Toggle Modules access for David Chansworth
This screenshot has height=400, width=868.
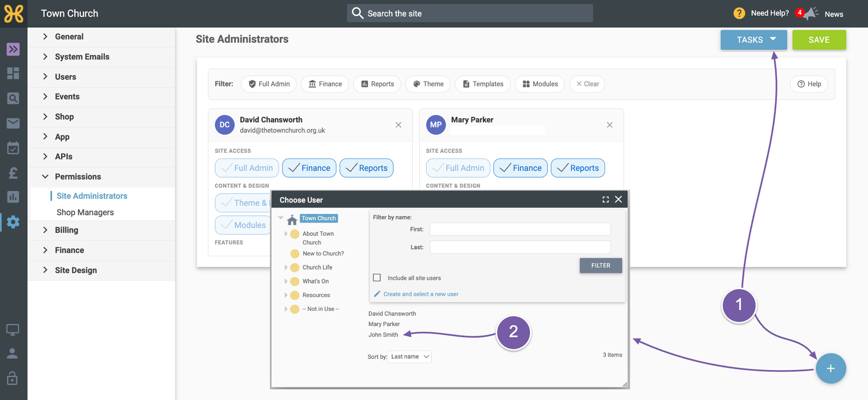[x=243, y=225]
